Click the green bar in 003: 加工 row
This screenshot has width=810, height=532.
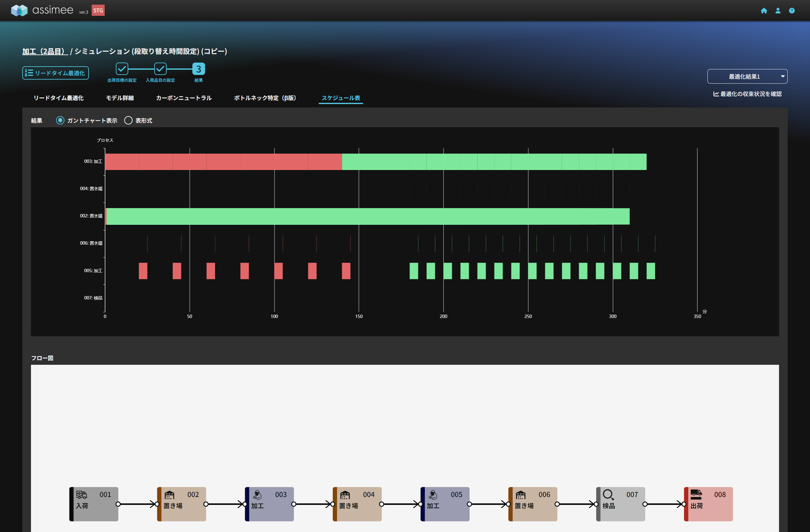pos(494,162)
